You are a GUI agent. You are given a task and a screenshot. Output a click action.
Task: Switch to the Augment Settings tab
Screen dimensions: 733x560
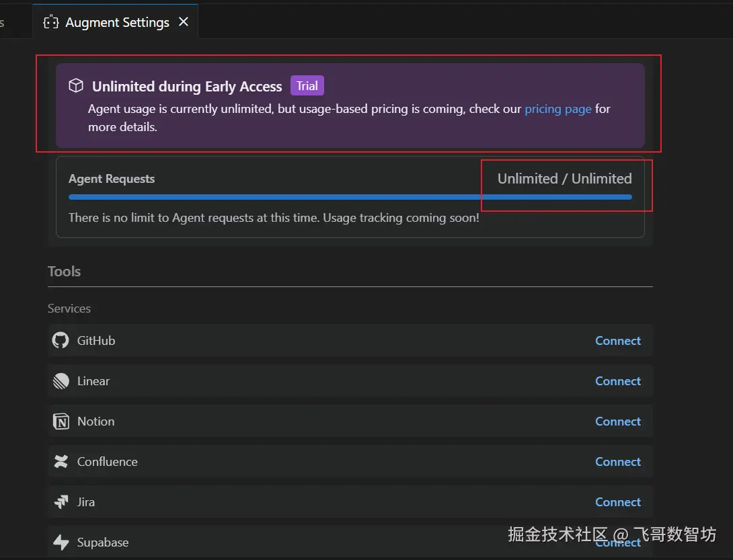click(x=116, y=22)
